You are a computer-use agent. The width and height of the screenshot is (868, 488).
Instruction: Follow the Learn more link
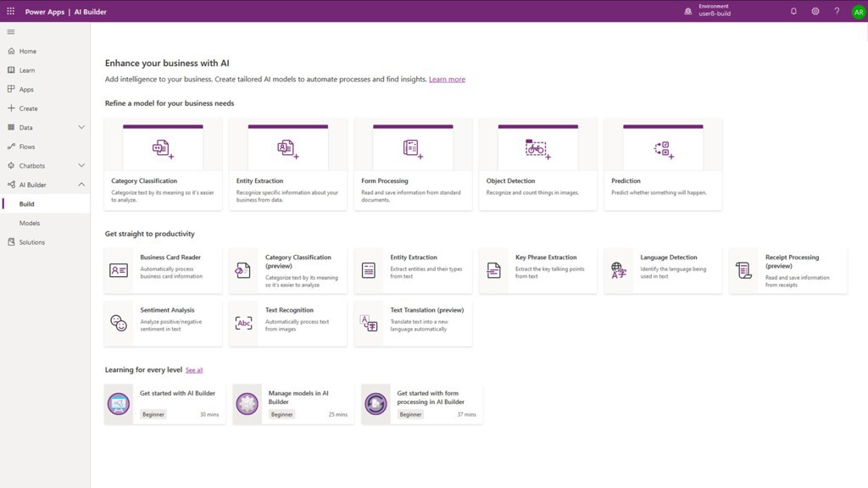point(447,79)
